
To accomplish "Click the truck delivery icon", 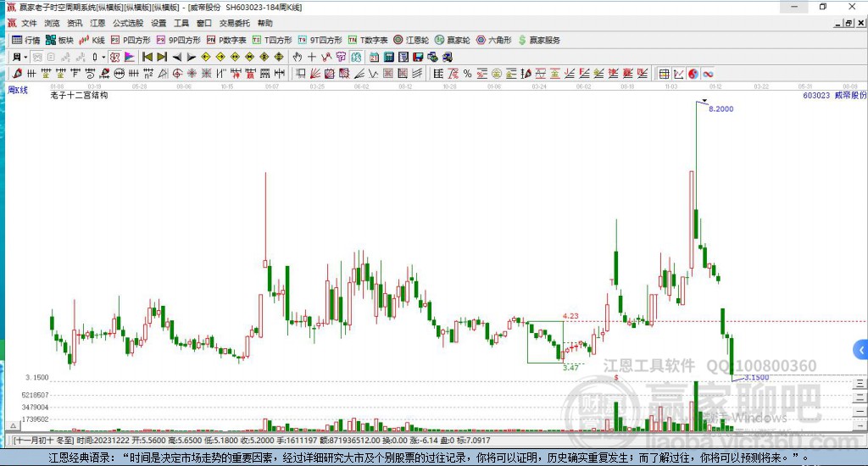I will coord(448,57).
